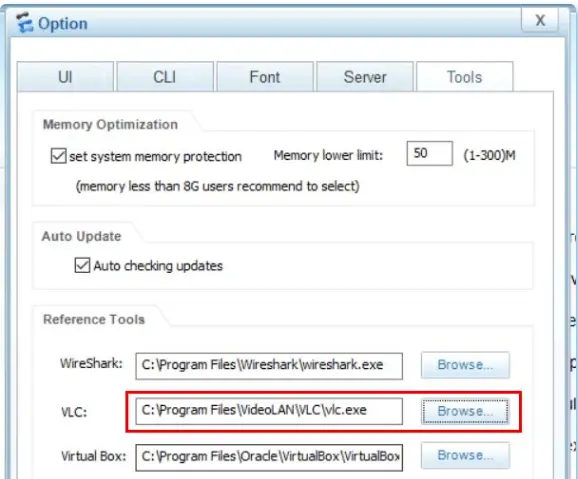Screen dimensions: 578x479
Task: Click the Memory Optimization group heading
Action: pyautogui.click(x=110, y=125)
